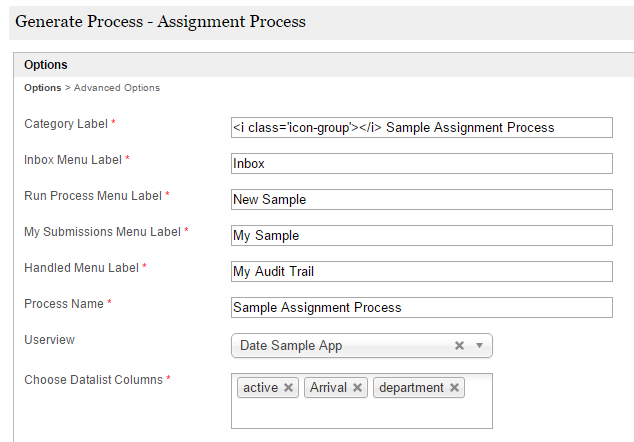Click the Process Name input field
This screenshot has height=442, width=634.
(421, 307)
